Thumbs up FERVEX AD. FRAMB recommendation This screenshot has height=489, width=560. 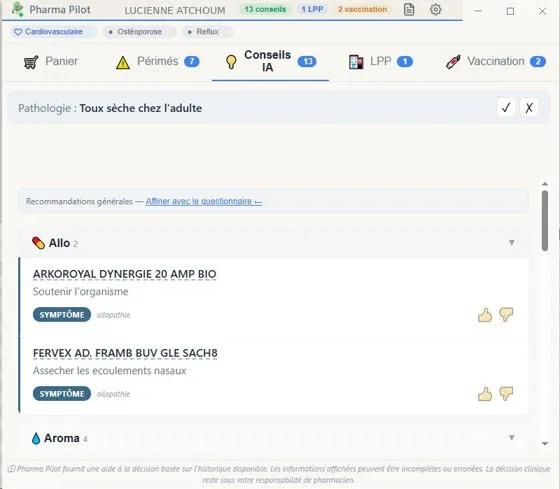point(485,394)
